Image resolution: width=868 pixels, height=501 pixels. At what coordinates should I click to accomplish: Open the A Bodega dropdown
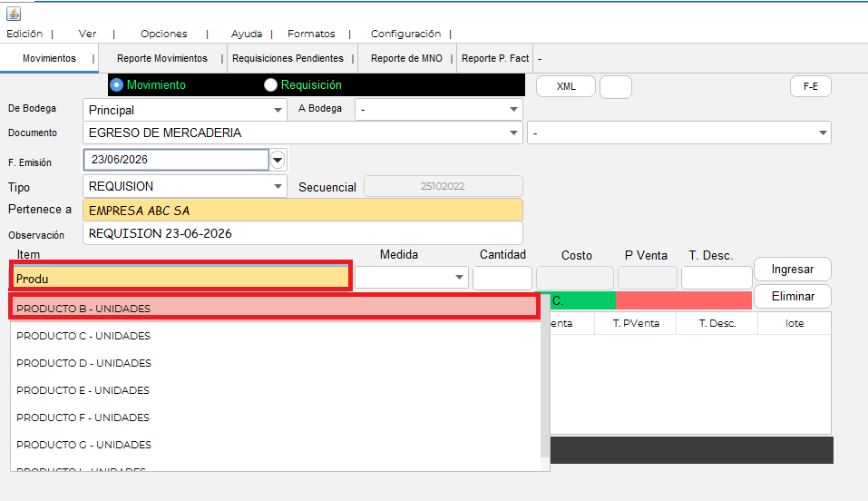(439, 109)
